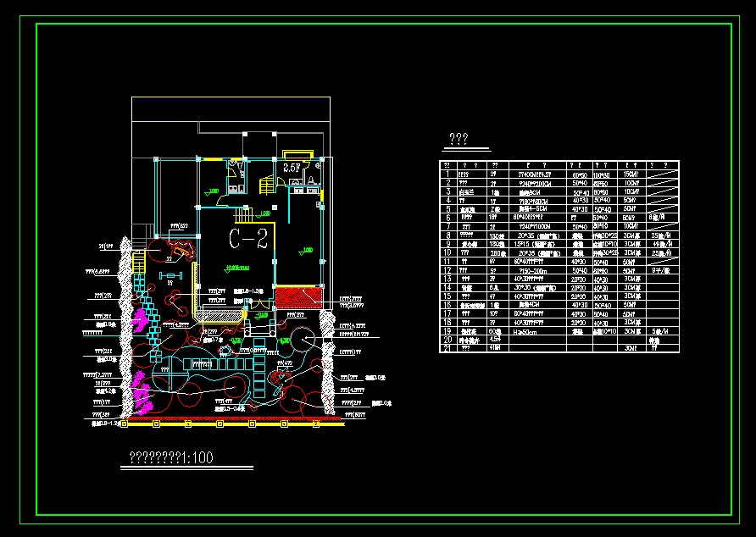Click row number 10 in the table
Screen dimensions: 756x537
(x=447, y=252)
